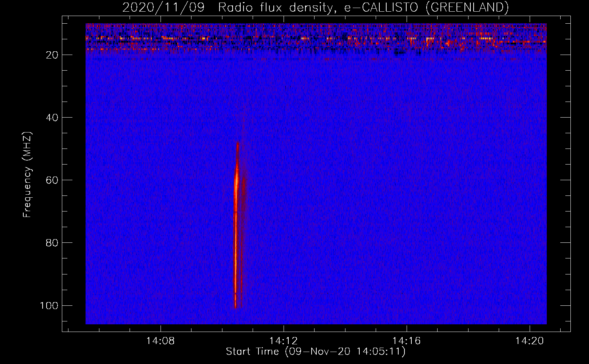Select the 60 MHz frequency tick label

pyautogui.click(x=52, y=180)
